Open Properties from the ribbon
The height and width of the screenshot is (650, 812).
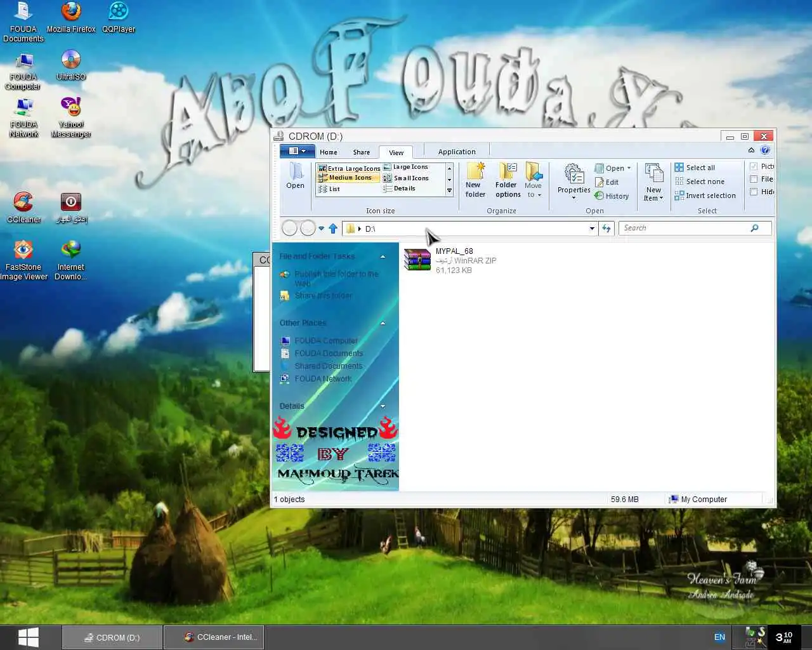[x=573, y=181]
